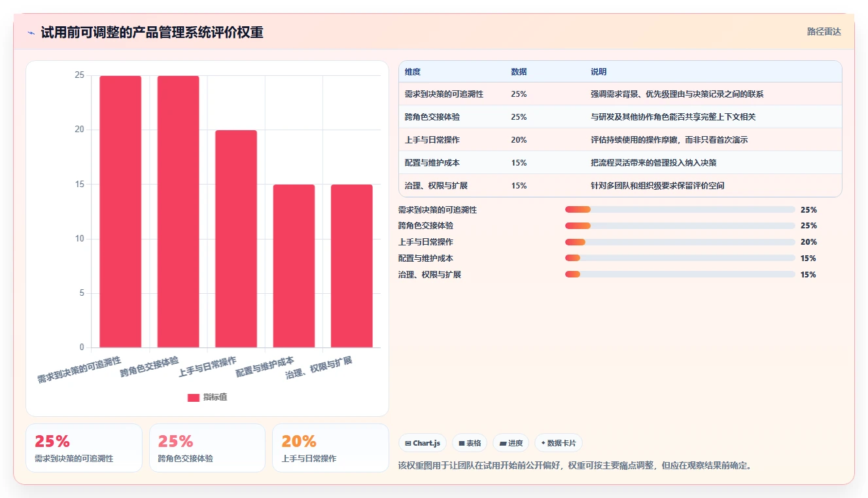Click description 强调需求背景、优先级理由与决策记录之间的联系
Viewport: 868px width, 498px height.
coord(677,94)
